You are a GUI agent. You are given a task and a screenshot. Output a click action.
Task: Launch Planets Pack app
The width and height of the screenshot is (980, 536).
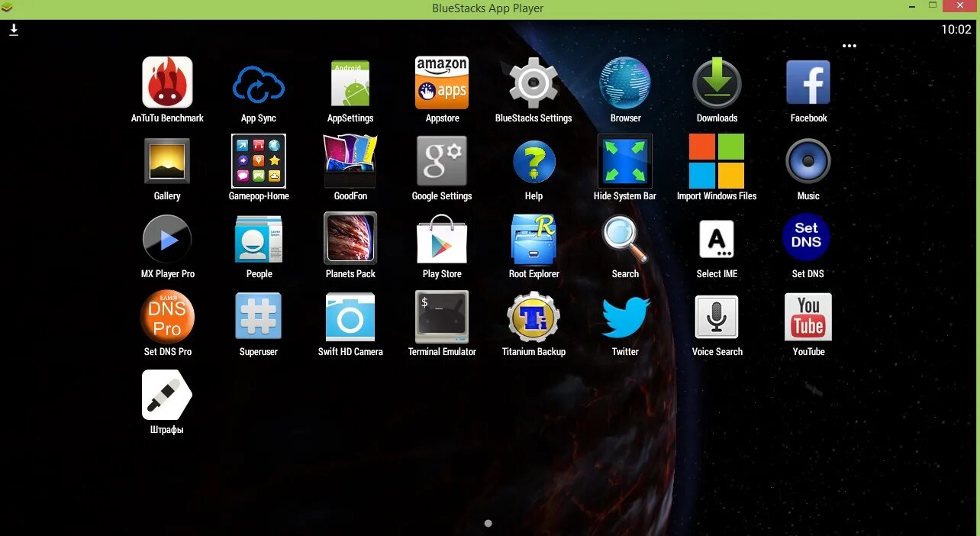point(350,239)
